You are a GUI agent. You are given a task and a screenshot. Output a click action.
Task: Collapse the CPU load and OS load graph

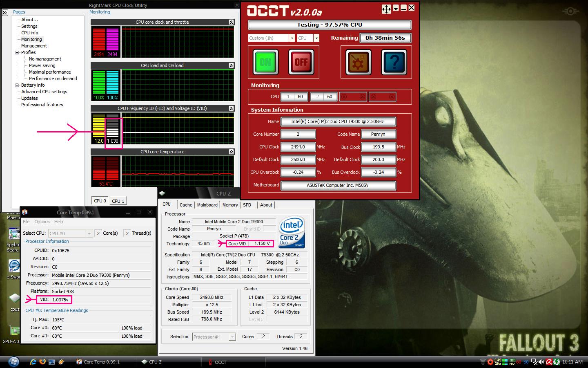coord(231,65)
